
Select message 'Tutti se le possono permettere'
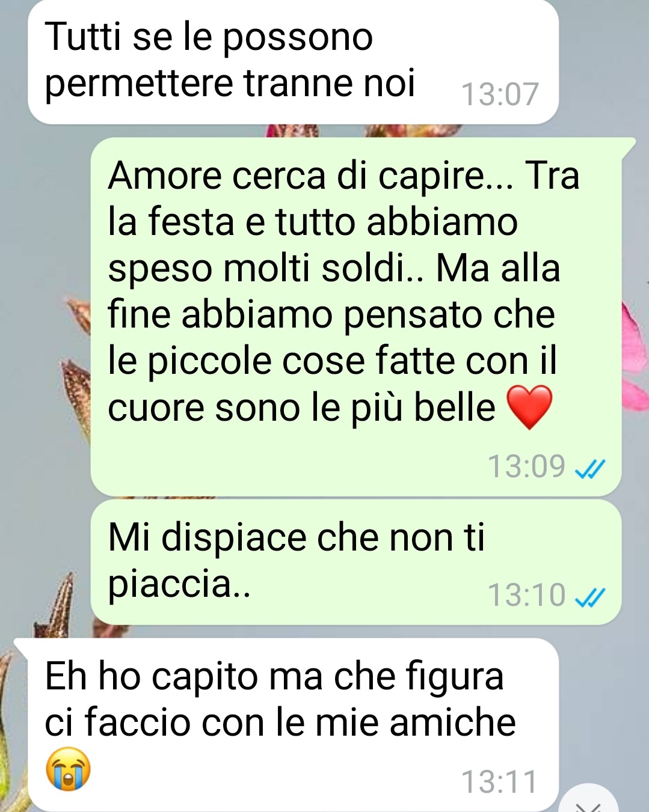tap(293, 61)
